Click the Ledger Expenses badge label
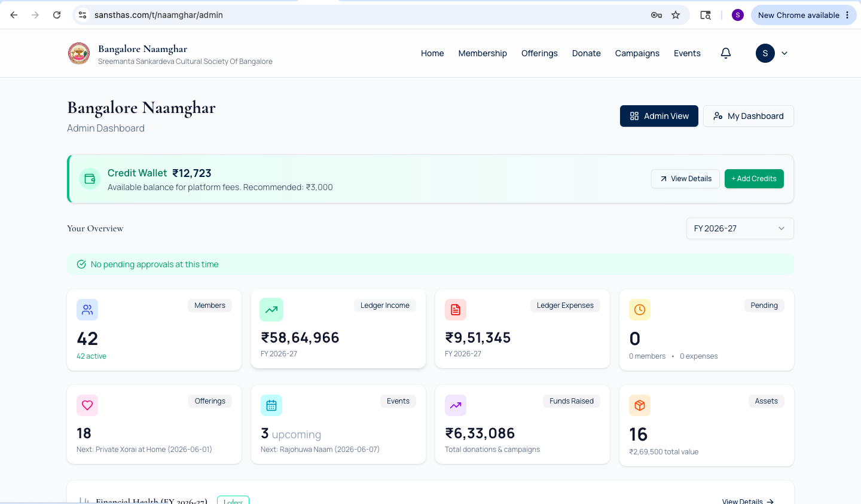 [x=565, y=306]
